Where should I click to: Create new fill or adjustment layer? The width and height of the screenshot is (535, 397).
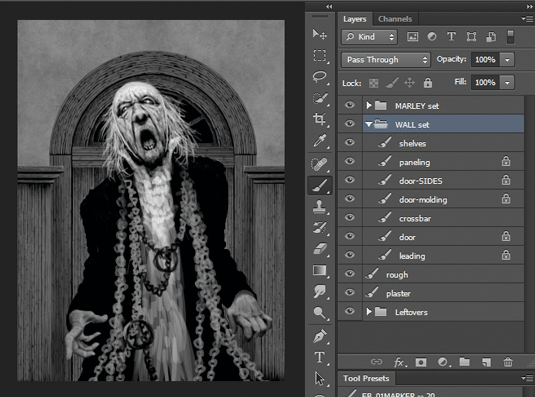[443, 362]
